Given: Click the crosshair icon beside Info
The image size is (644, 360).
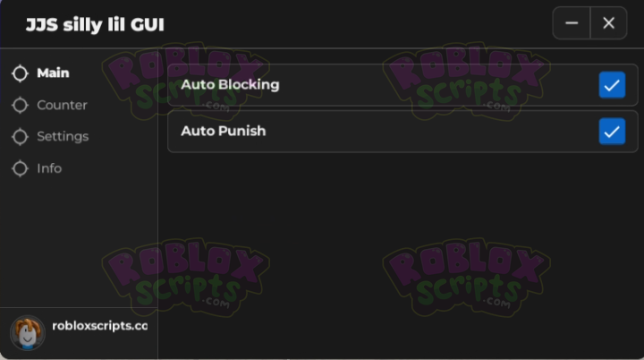Looking at the screenshot, I should [20, 168].
